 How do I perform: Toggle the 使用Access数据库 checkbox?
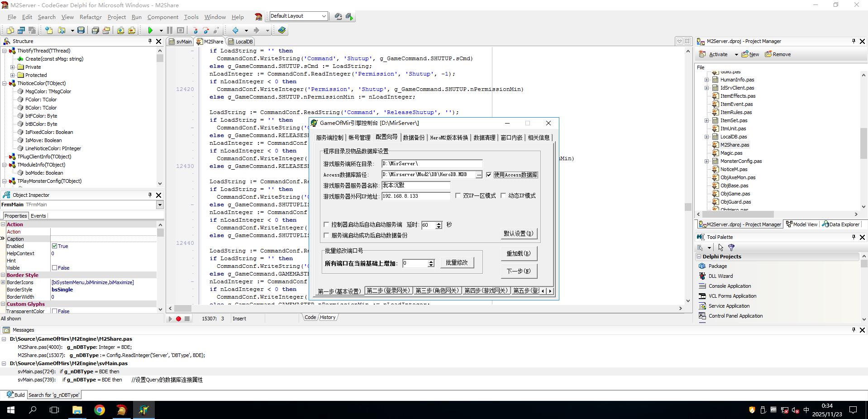tap(489, 175)
